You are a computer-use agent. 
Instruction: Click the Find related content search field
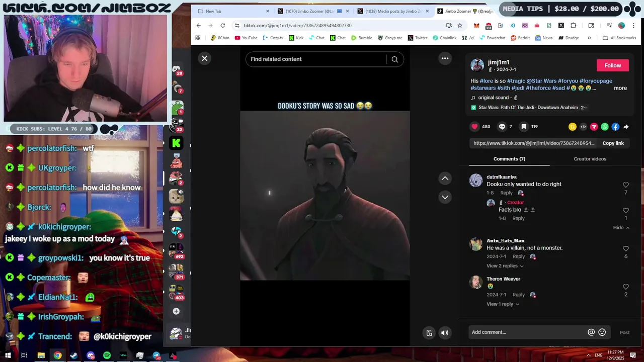316,59
